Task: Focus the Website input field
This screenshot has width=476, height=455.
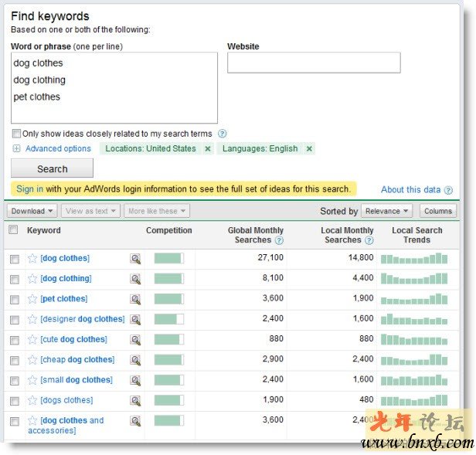Action: tap(314, 63)
